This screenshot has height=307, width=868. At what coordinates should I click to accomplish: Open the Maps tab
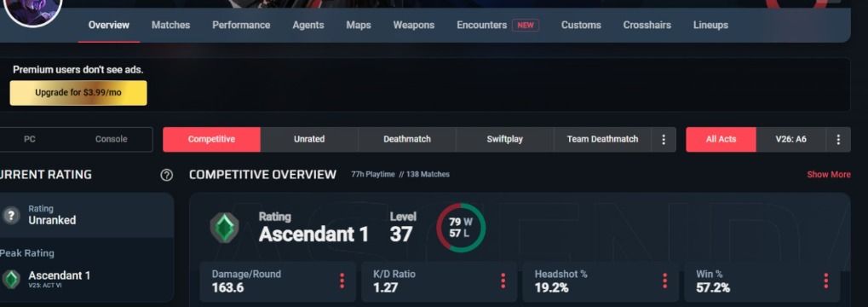tap(358, 25)
